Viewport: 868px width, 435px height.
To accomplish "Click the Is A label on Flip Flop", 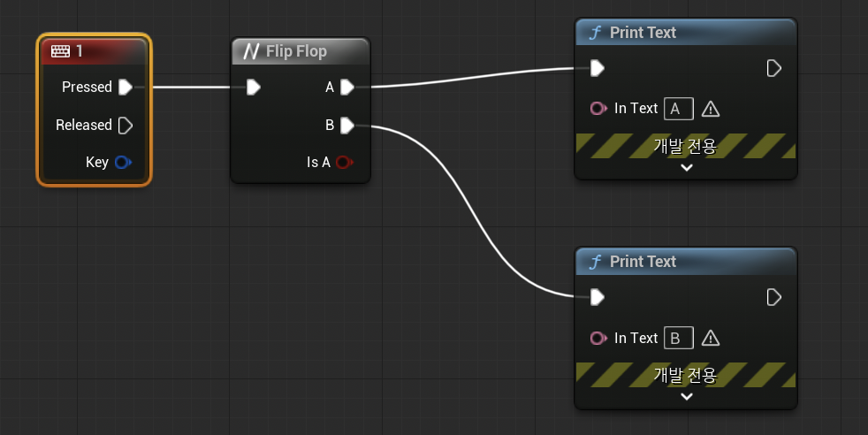I will (x=318, y=162).
